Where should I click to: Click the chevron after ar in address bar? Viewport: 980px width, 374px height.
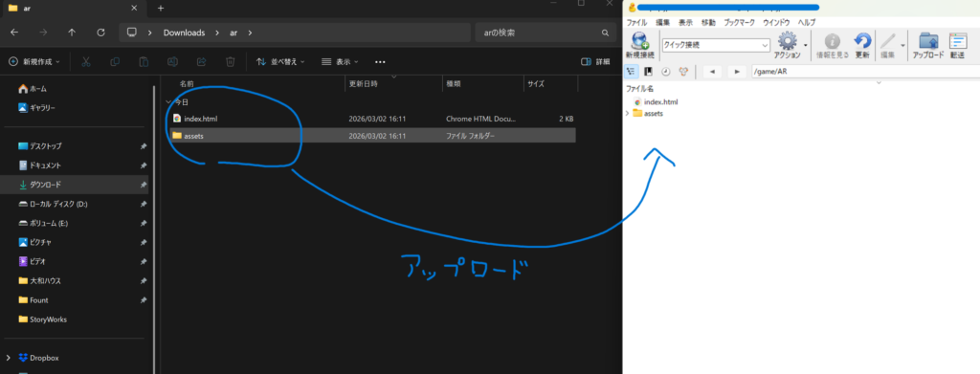[x=250, y=33]
